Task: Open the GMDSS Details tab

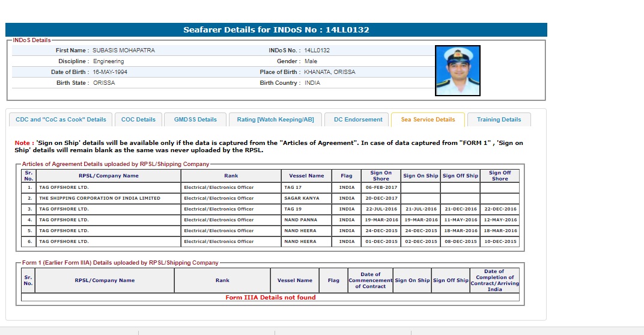Action: coord(195,120)
